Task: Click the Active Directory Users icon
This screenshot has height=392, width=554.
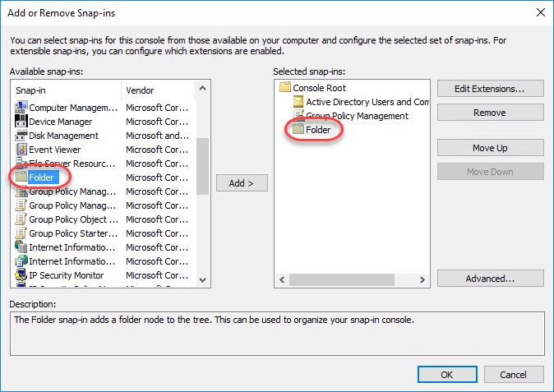Action: pyautogui.click(x=298, y=102)
